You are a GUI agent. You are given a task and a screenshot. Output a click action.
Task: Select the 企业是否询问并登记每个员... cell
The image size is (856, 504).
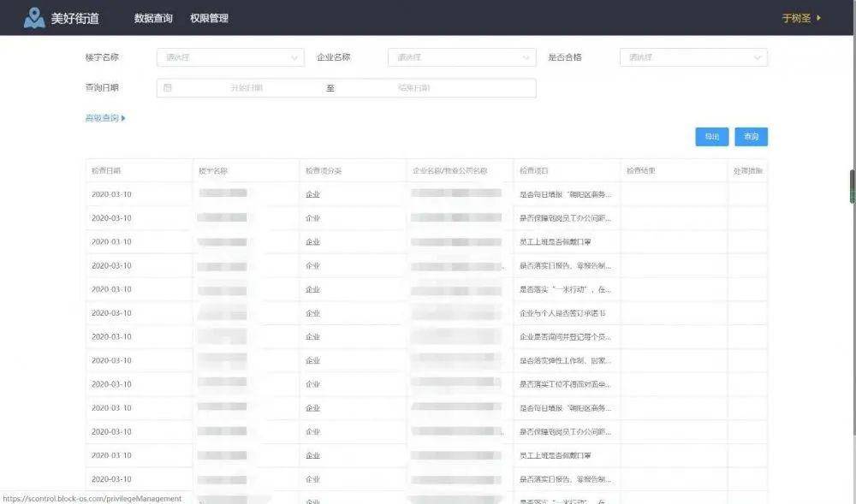[x=567, y=337]
